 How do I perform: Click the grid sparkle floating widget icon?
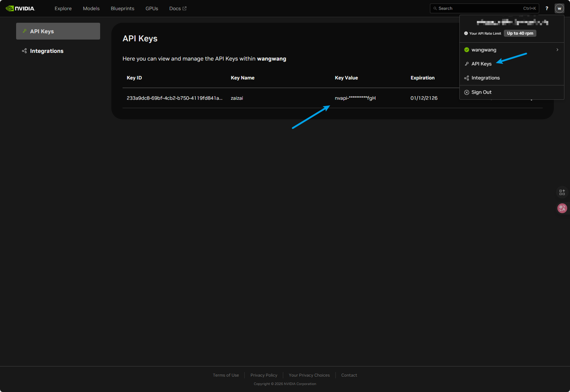click(x=562, y=192)
